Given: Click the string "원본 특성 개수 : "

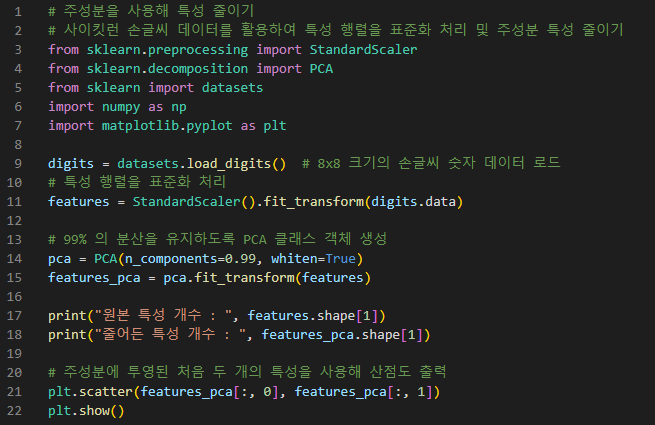Looking at the screenshot, I should (164, 316).
